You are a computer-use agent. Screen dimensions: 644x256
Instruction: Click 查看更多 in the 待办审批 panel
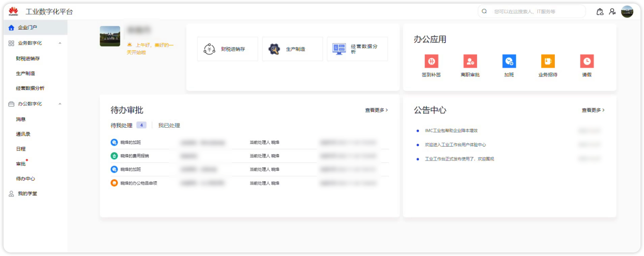click(376, 110)
